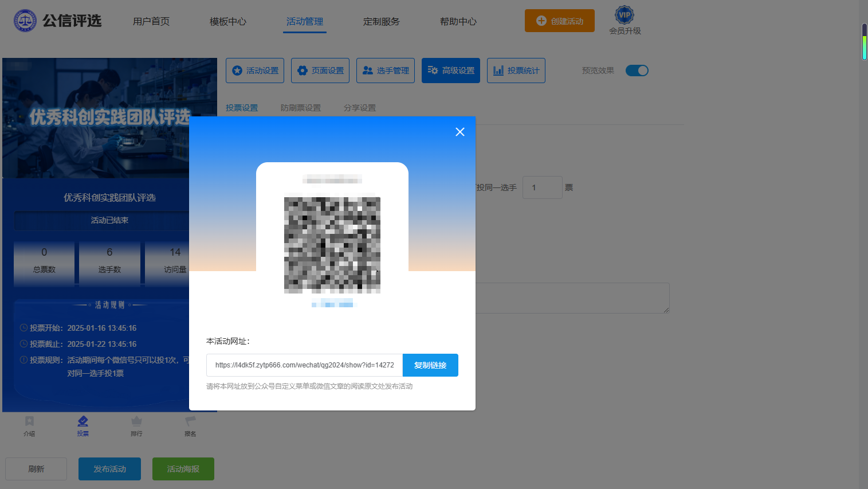Image resolution: width=868 pixels, height=489 pixels.
Task: Go to 用户首页 in the top navigation
Action: point(151,21)
